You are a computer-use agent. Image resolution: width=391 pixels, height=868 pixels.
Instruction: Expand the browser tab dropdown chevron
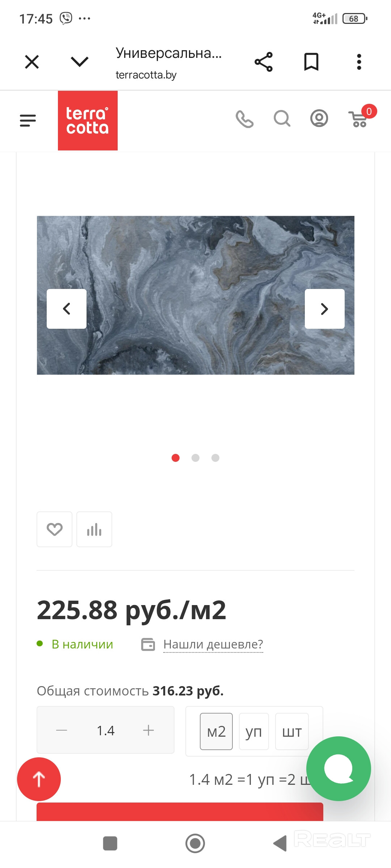(80, 62)
